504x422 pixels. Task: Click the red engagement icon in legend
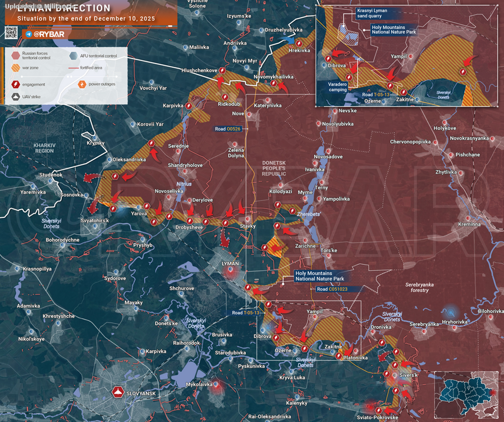point(16,84)
